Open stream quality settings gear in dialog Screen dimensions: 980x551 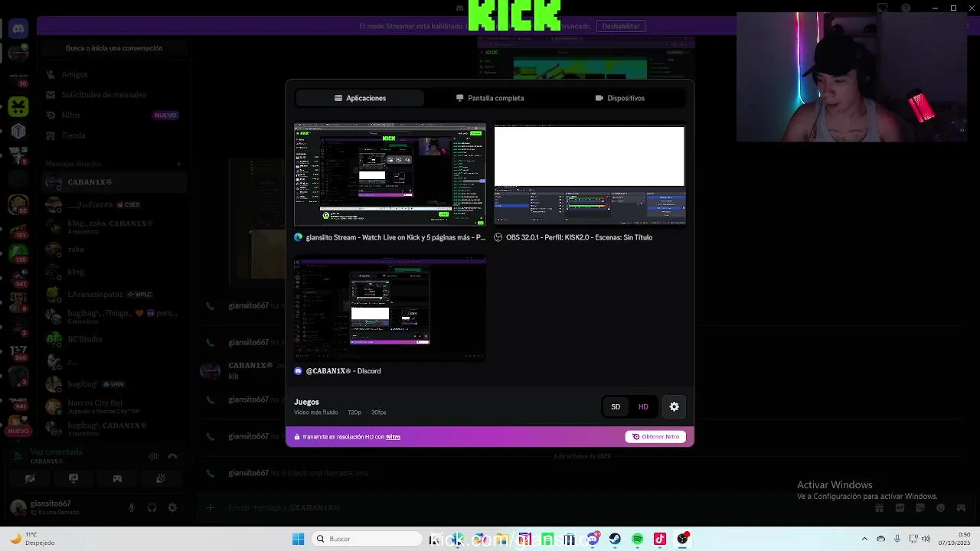674,407
